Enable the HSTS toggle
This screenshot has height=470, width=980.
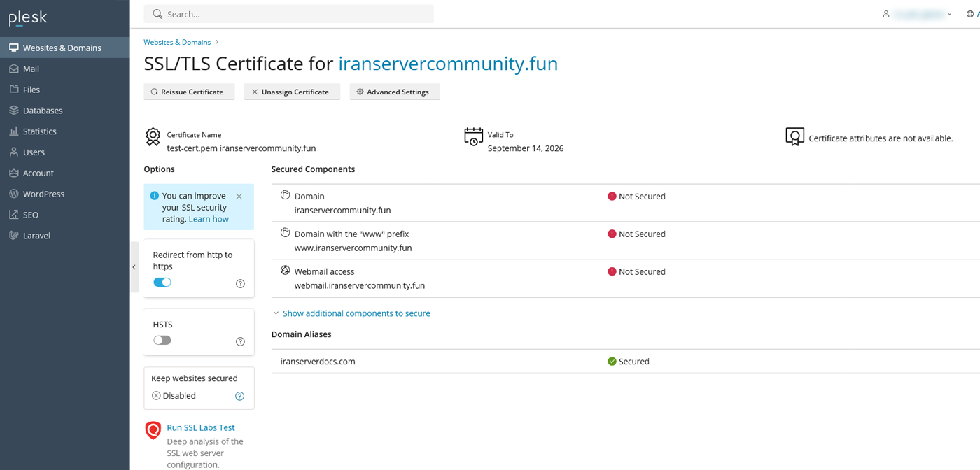click(x=162, y=341)
